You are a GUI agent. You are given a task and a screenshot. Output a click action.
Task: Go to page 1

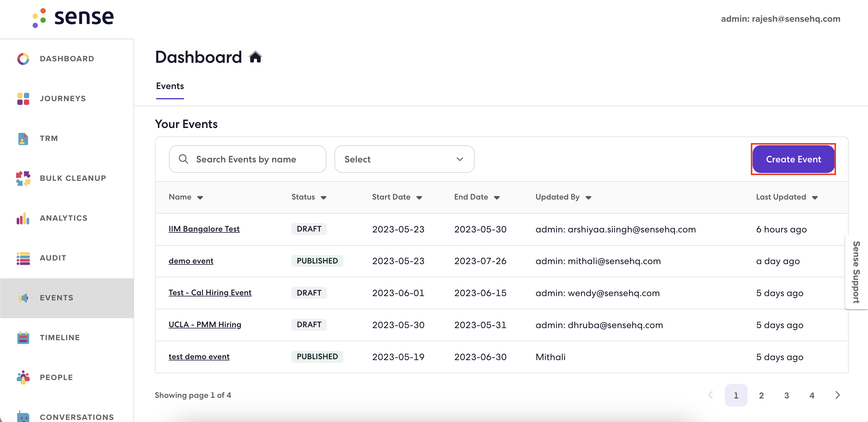click(x=736, y=395)
